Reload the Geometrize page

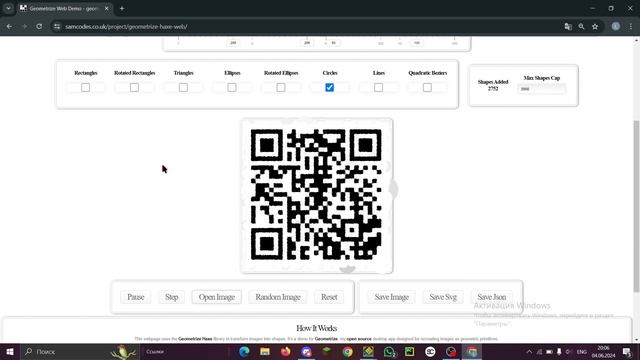point(39,27)
